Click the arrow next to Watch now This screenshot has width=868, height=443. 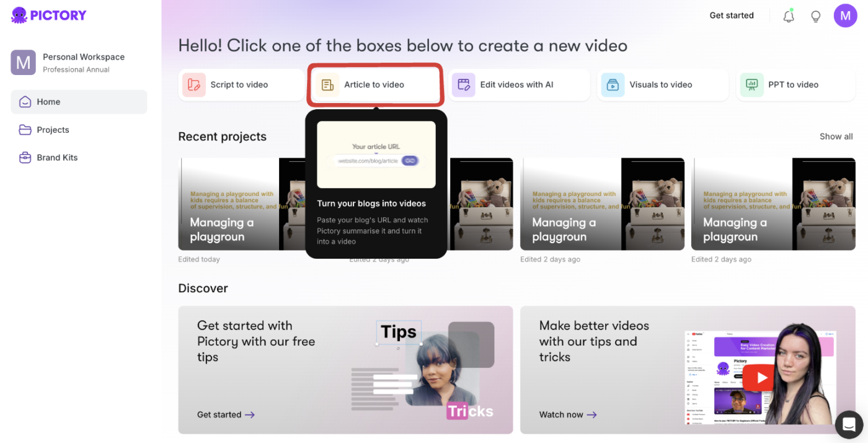pyautogui.click(x=591, y=414)
